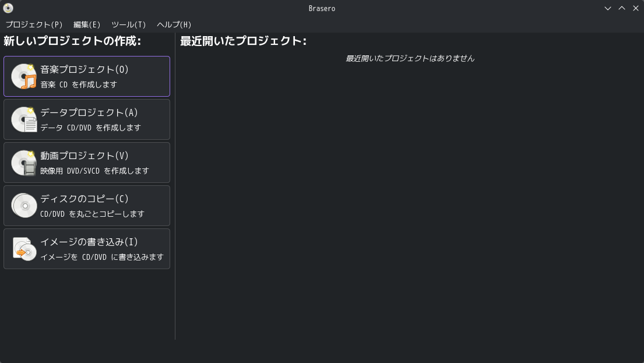The width and height of the screenshot is (644, 363).
Task: Click the 最近開いたプロジェクトはありません message text
Action: point(410,58)
